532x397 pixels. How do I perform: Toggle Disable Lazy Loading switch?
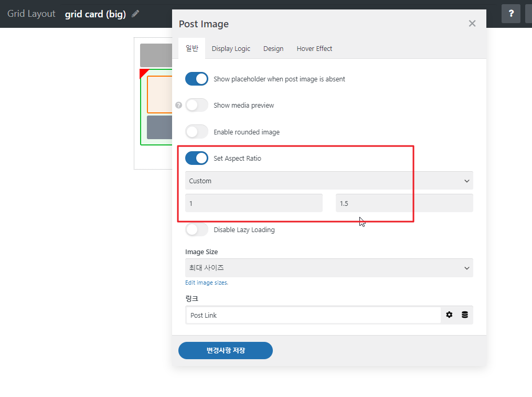coord(196,229)
